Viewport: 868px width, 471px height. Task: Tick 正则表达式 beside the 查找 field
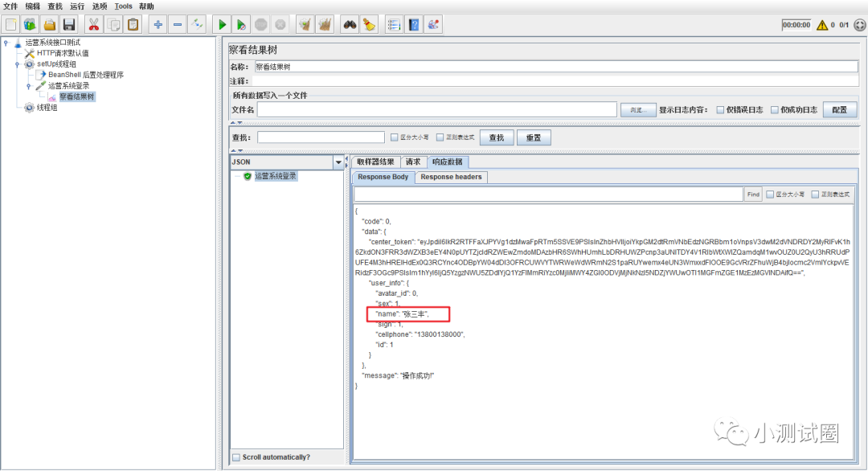tap(440, 137)
